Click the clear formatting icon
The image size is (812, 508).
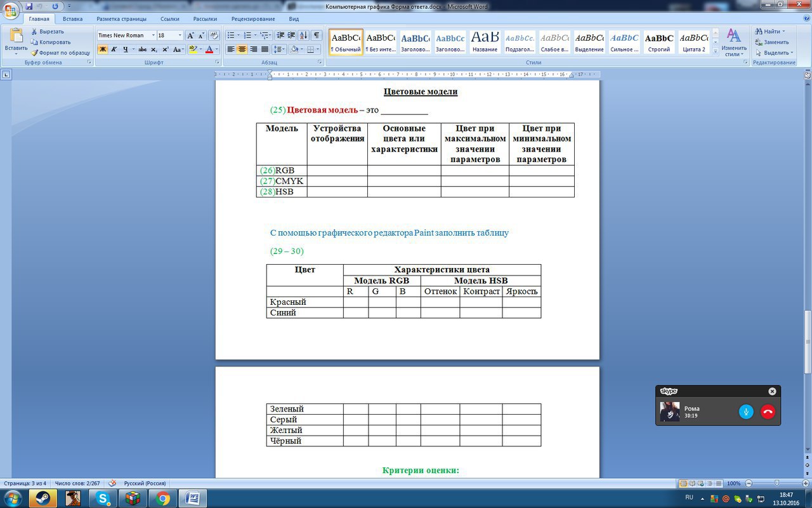coord(214,36)
